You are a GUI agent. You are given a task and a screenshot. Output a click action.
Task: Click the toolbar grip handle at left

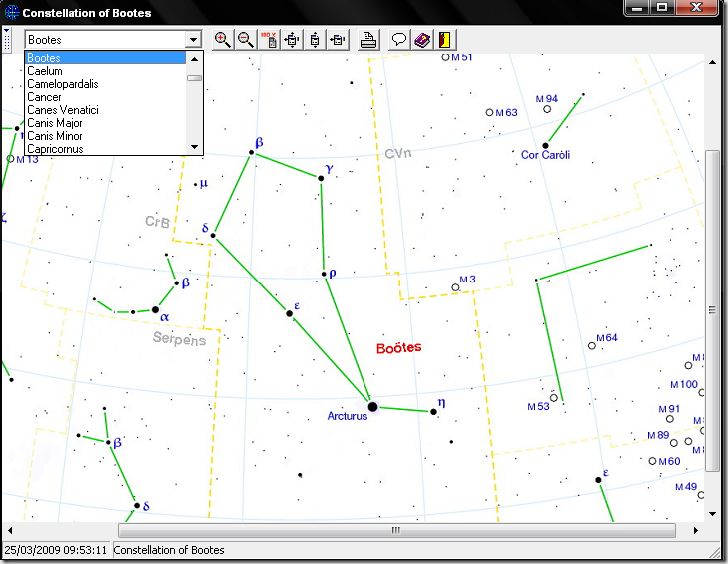[7, 39]
